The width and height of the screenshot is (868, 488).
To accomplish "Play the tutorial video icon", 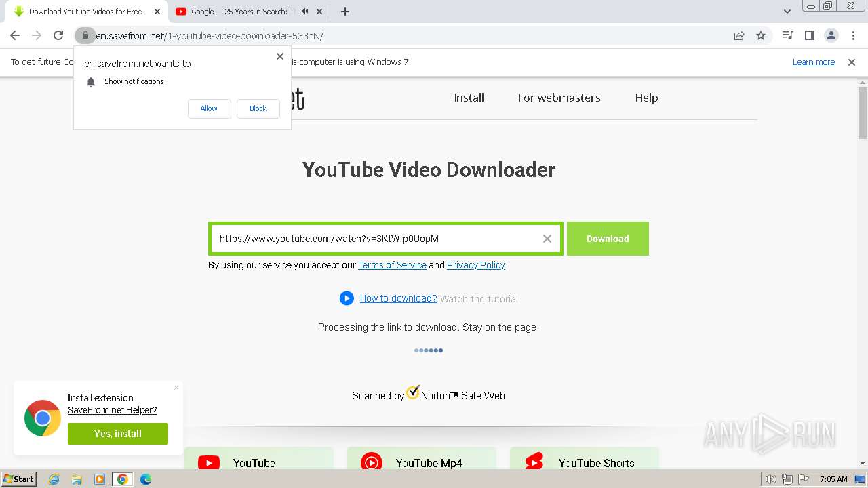I will (347, 298).
